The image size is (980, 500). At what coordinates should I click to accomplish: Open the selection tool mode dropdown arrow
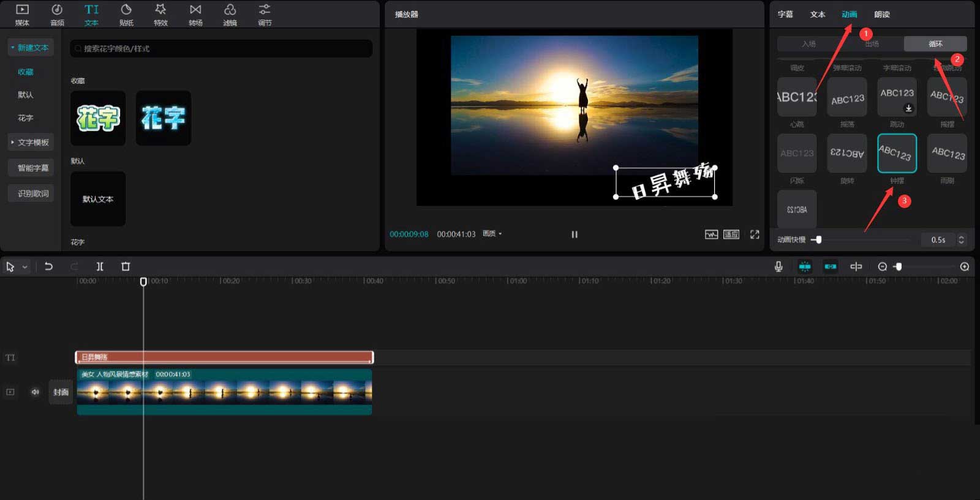click(x=25, y=267)
